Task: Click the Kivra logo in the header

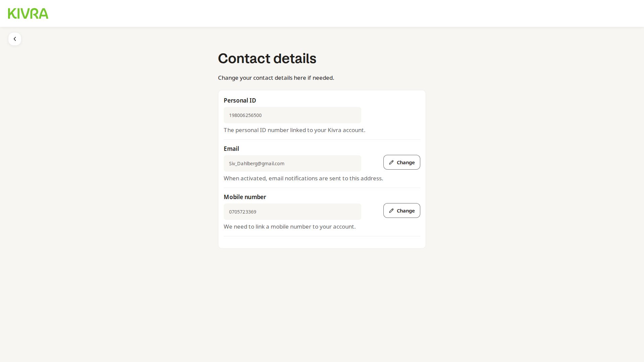Action: point(28,13)
